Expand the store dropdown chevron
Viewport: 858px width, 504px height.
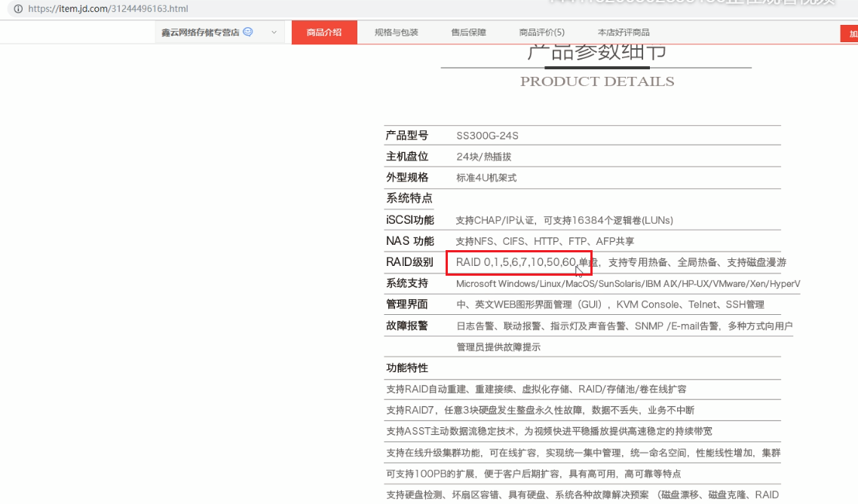click(274, 32)
